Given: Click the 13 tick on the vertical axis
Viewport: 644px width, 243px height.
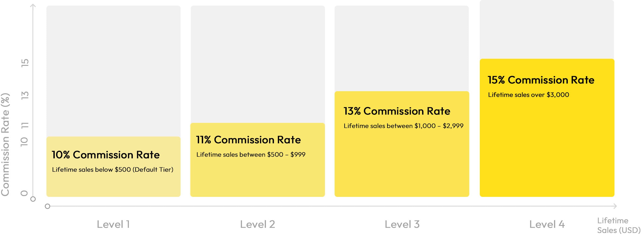Looking at the screenshot, I should [x=25, y=95].
